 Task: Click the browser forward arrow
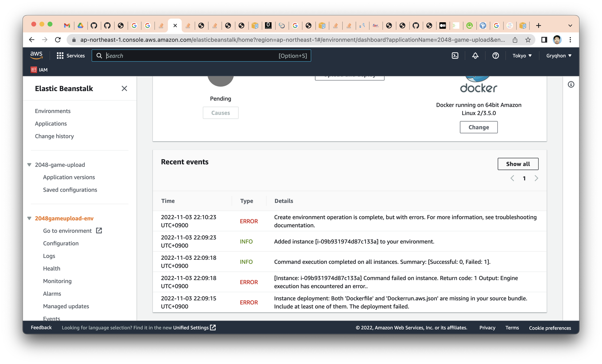point(45,40)
